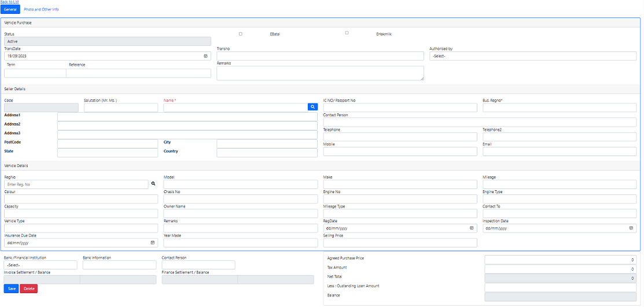Click the RegNo search magnifier icon
644x307 pixels.
coord(153,183)
